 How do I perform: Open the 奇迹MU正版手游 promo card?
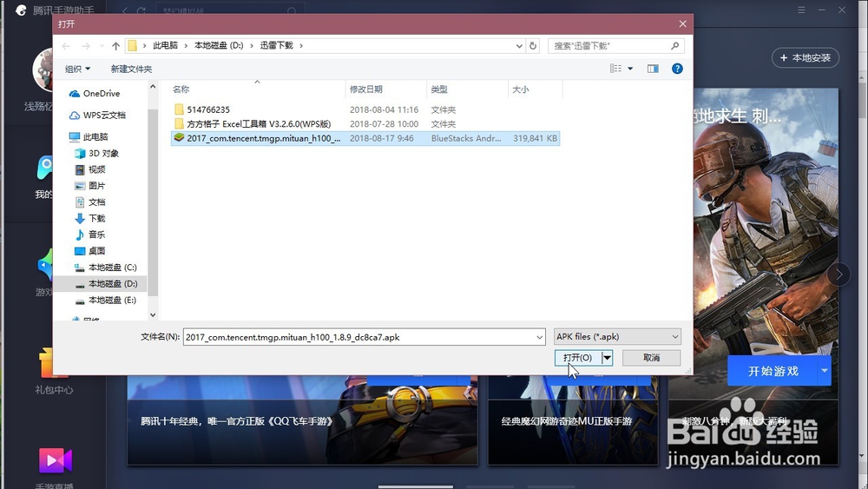[x=573, y=420]
